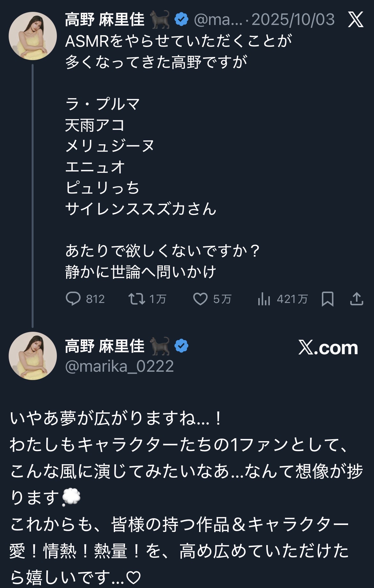The width and height of the screenshot is (374, 588).
Task: Open replies via the comment bubble icon
Action: pos(73,299)
